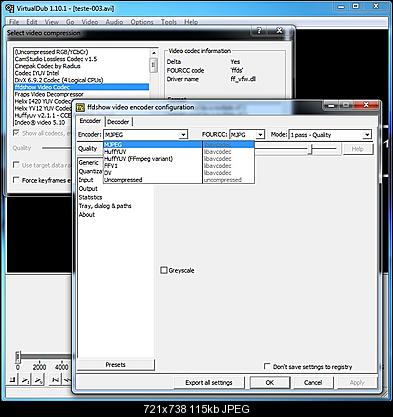Enable Force keyframes checkbox
The image size is (393, 417).
click(x=16, y=180)
